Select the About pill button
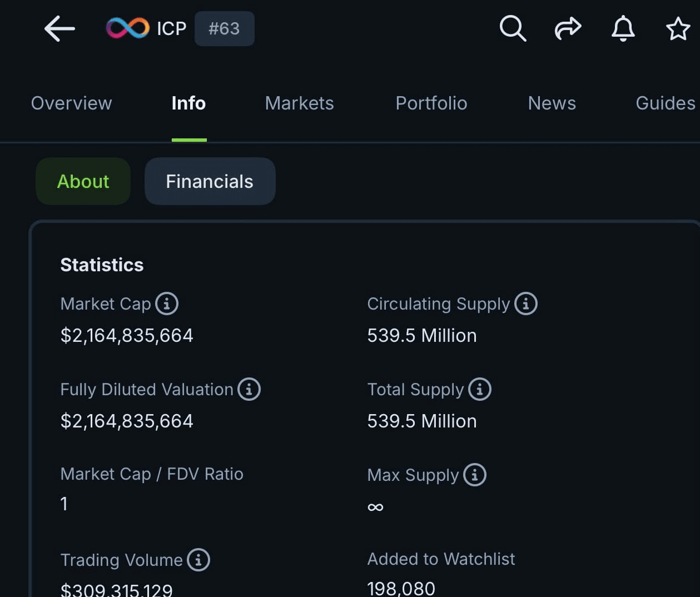 [x=83, y=181]
